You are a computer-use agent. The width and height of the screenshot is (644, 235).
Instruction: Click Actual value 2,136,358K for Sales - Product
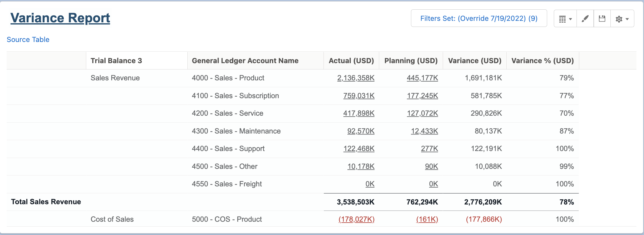(356, 78)
